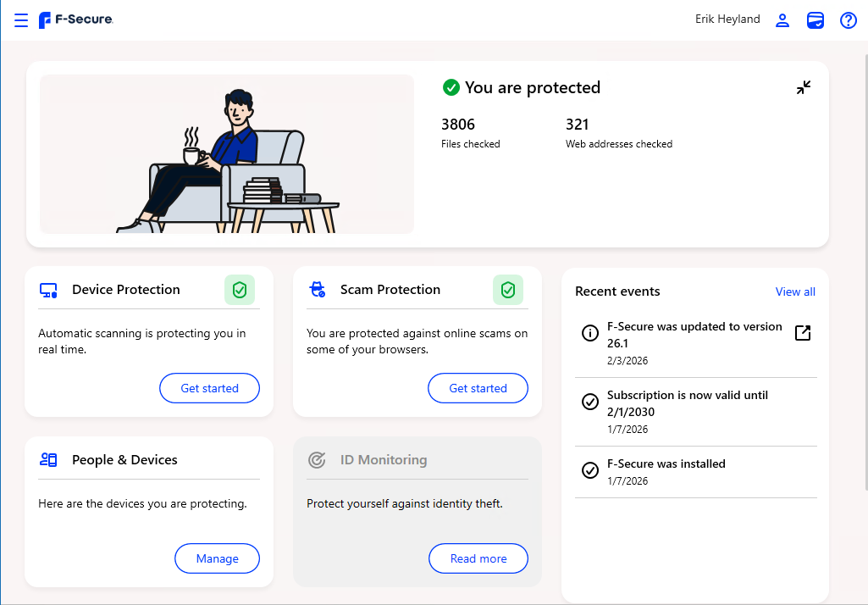Open the help question mark icon
Viewport: 868px width, 605px height.
[x=848, y=20]
